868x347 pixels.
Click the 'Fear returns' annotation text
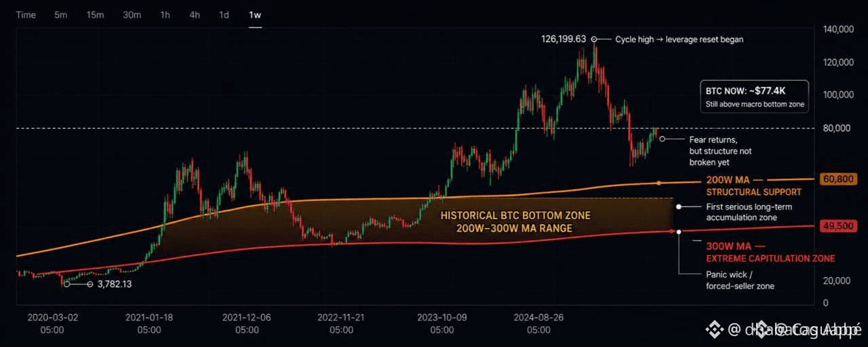(720, 151)
